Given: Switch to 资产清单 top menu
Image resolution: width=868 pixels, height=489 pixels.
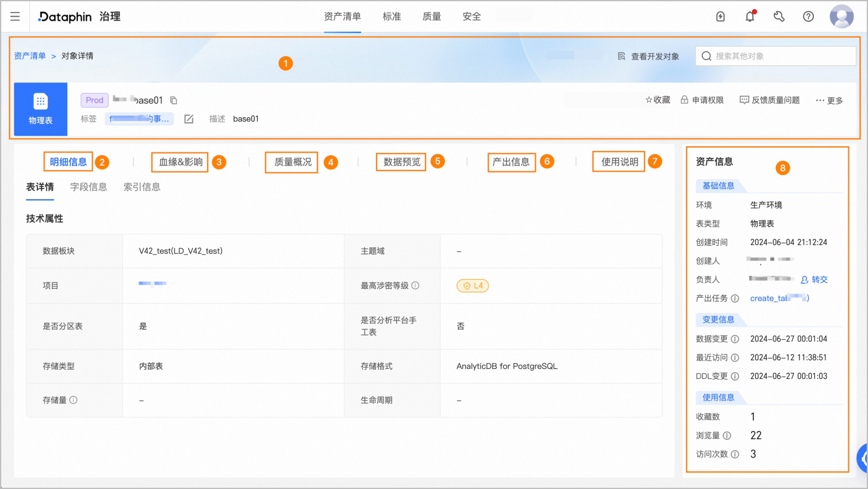Looking at the screenshot, I should pos(342,16).
